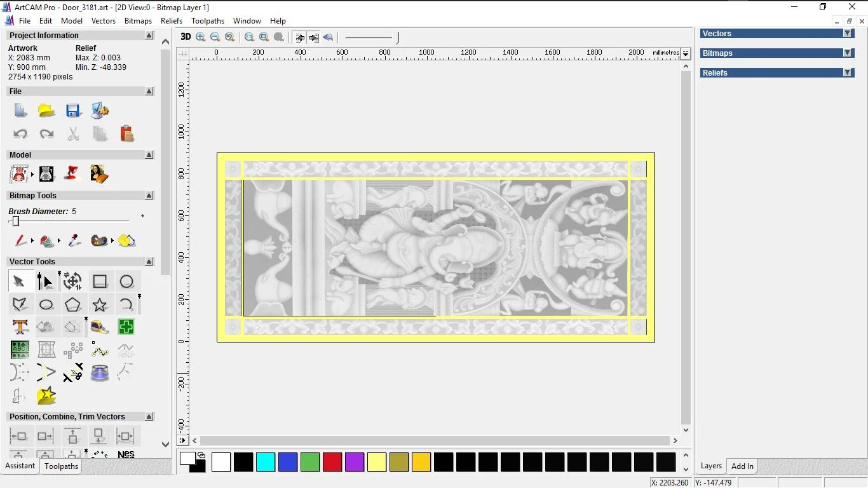Select the Create Rectangle vector tool
This screenshot has height=488, width=868.
point(100,281)
